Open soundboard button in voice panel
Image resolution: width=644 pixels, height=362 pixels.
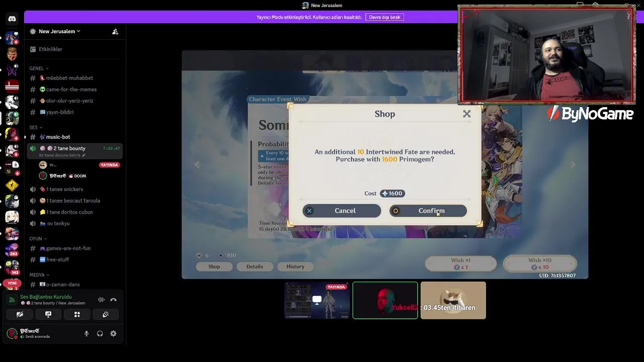[x=106, y=314]
